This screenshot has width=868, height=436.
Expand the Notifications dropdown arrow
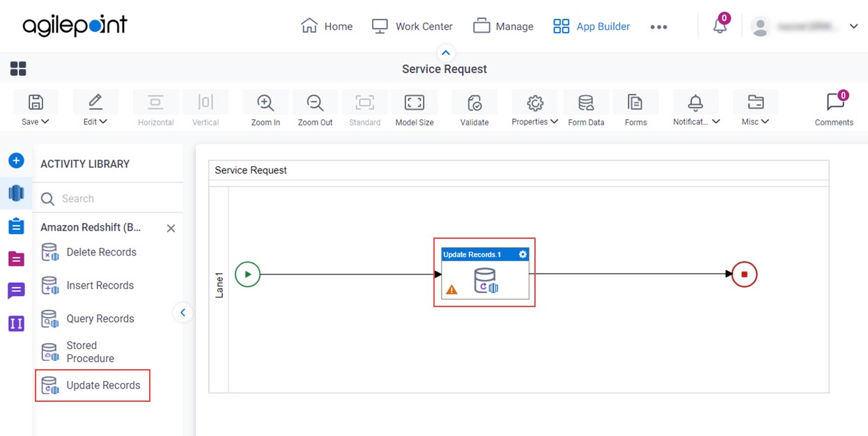click(715, 121)
